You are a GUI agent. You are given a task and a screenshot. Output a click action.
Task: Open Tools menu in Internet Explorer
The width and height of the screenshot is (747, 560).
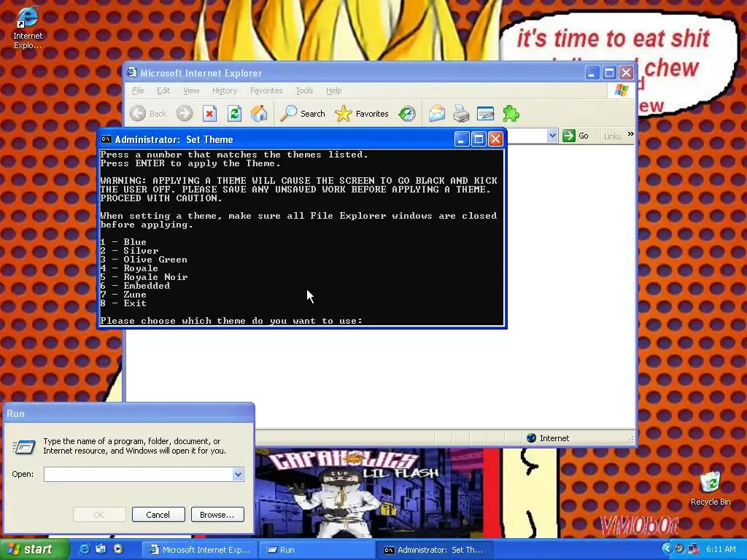(x=304, y=90)
